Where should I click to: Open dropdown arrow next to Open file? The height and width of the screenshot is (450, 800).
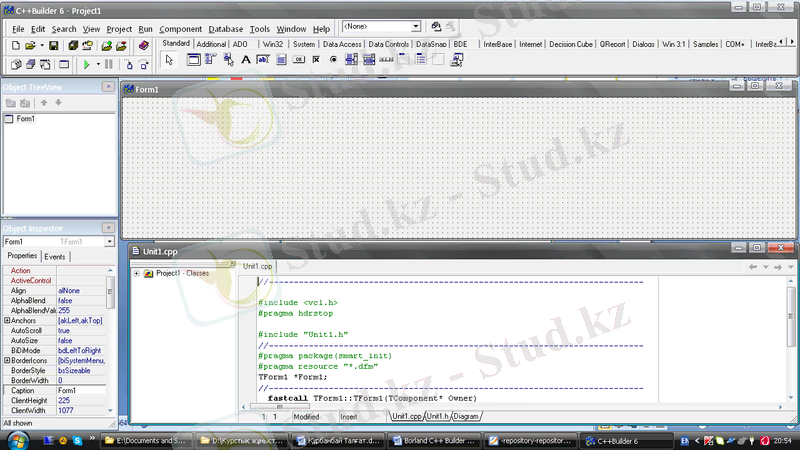(42, 46)
